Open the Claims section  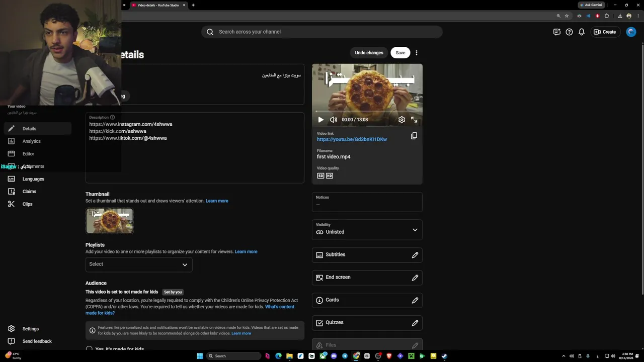tap(37, 192)
